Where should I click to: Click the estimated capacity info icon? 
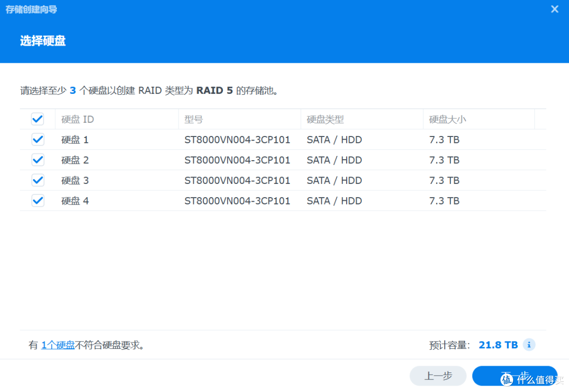[x=528, y=345]
